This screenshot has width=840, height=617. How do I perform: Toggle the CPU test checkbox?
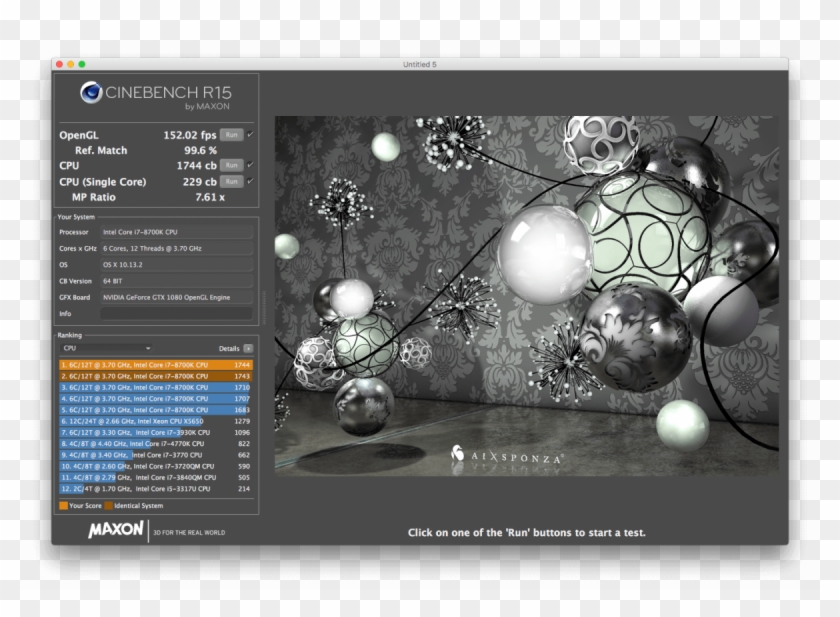pyautogui.click(x=250, y=165)
